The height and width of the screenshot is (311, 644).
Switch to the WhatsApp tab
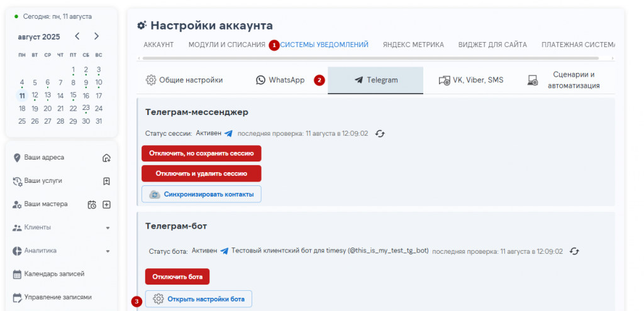[x=280, y=80]
